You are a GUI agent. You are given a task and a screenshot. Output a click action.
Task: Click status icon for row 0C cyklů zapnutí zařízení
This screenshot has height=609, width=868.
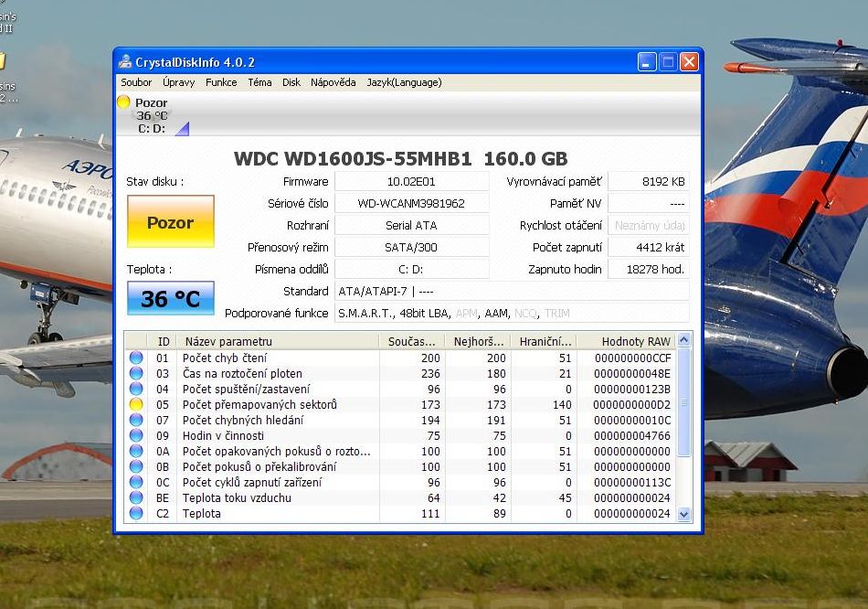[x=136, y=482]
